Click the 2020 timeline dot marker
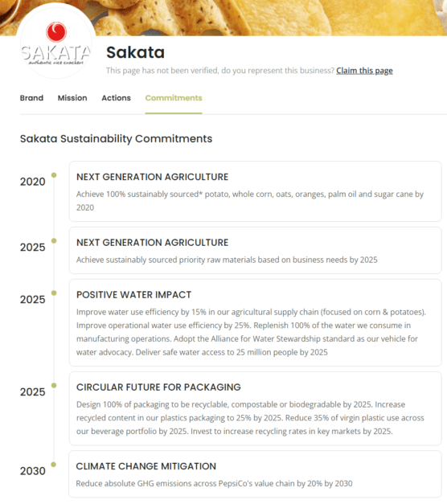Viewport: 447px width, 504px height. [x=54, y=175]
